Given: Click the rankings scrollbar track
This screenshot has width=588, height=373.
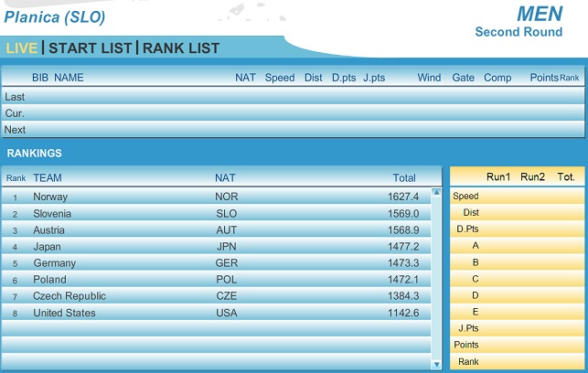Looking at the screenshot, I should [436, 274].
